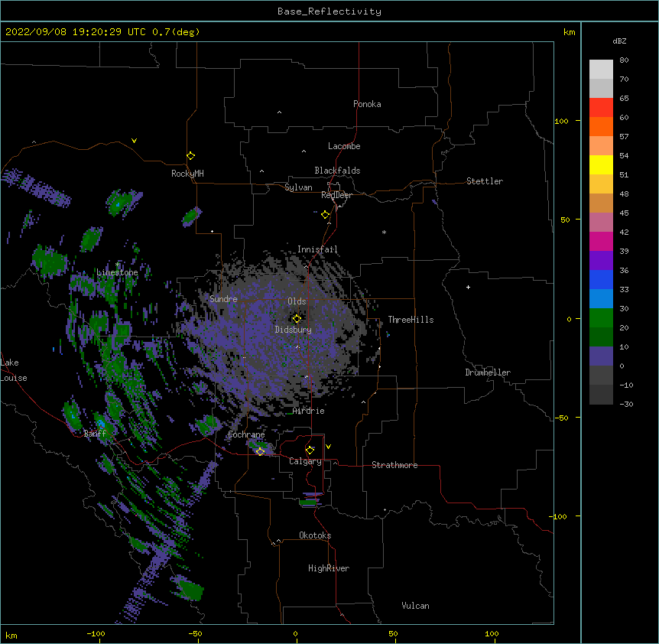
Task: Click the white asterisk marker east of Innisfail
Action: pyautogui.click(x=384, y=232)
